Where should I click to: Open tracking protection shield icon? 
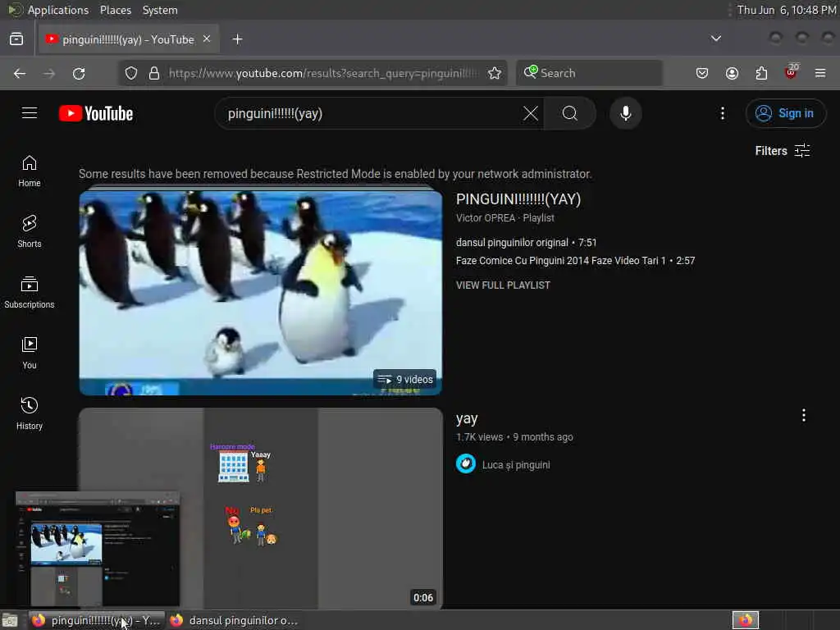click(x=131, y=73)
